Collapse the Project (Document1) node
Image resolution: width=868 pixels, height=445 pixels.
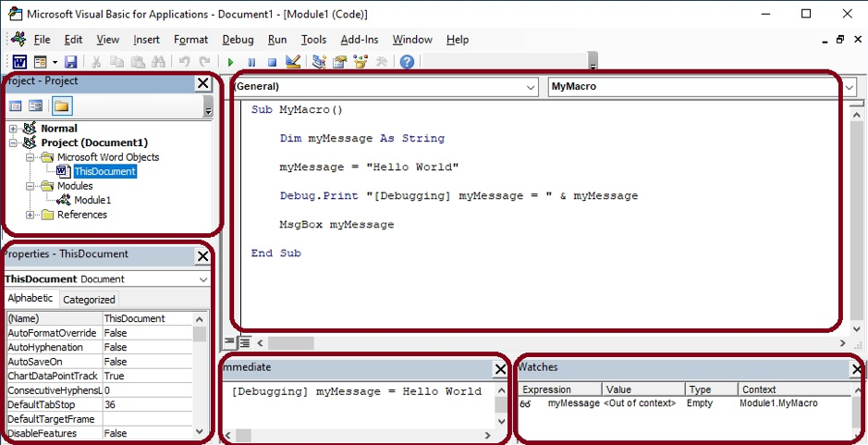[14, 143]
